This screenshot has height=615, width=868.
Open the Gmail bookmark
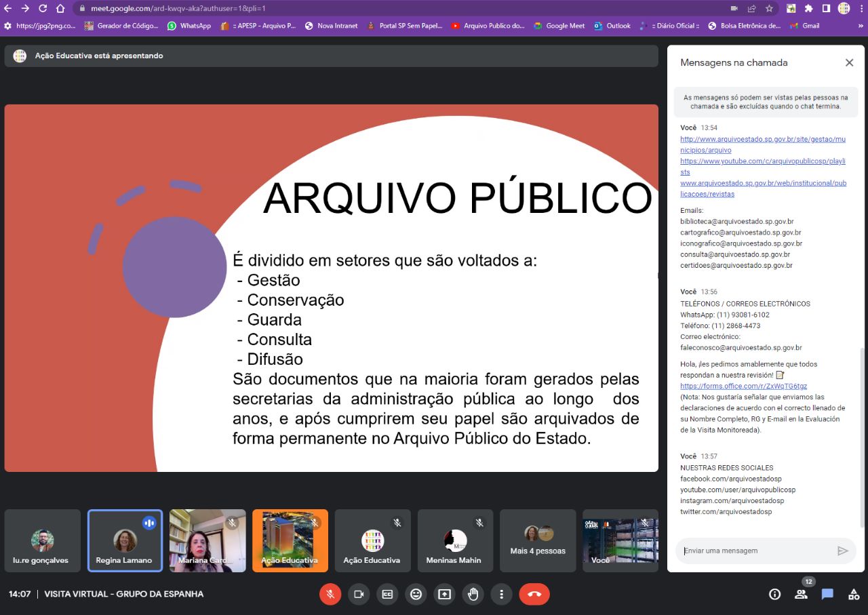pyautogui.click(x=804, y=26)
